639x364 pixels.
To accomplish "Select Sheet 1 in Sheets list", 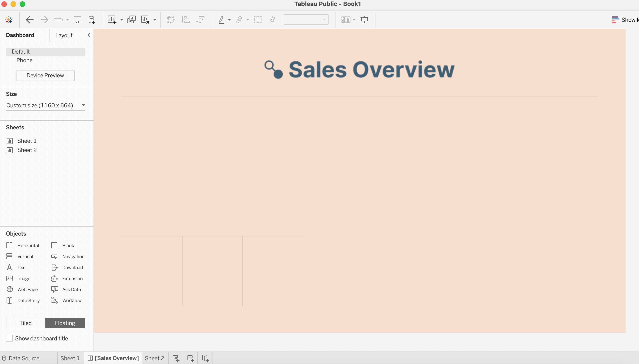I will pos(27,141).
